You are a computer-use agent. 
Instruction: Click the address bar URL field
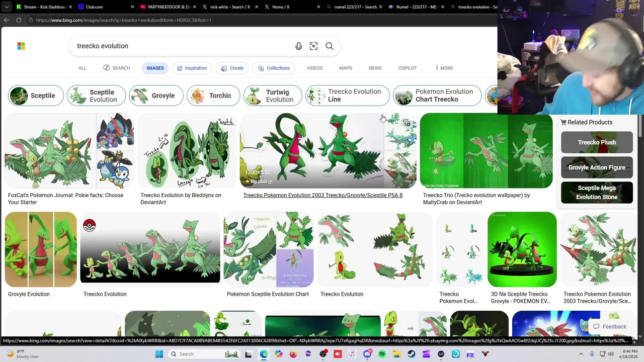pyautogui.click(x=262, y=20)
